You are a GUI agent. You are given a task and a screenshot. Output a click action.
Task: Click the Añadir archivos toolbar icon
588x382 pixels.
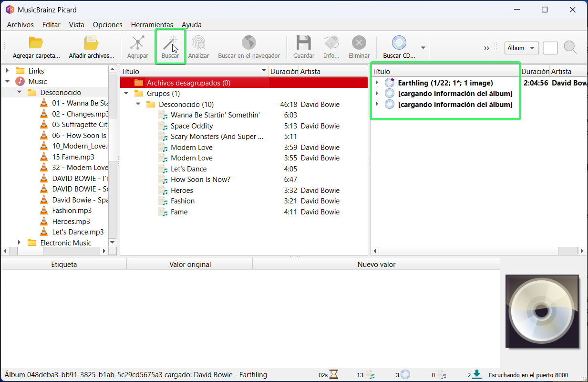92,42
